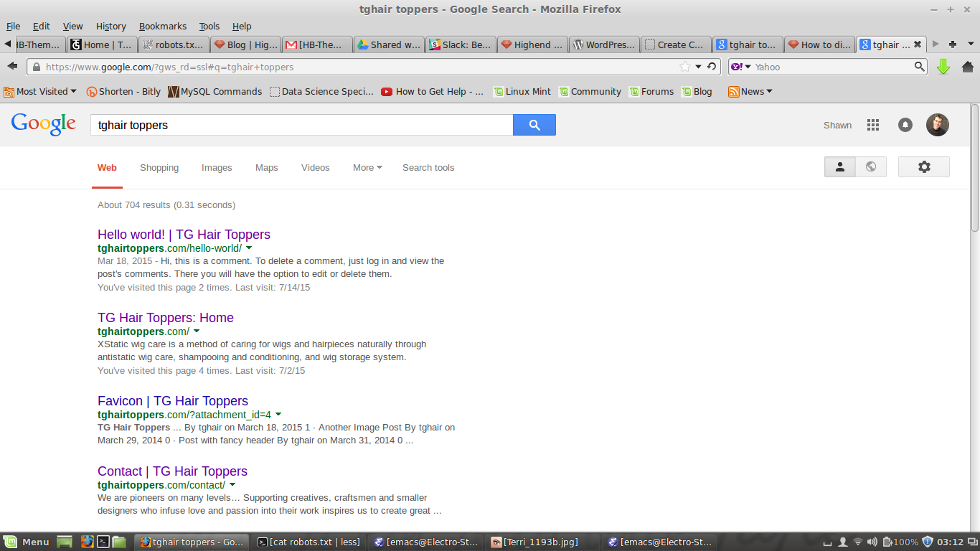
Task: Click the Google logo
Action: [x=44, y=124]
